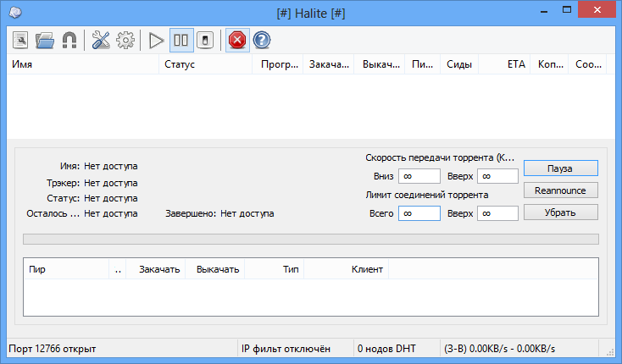This screenshot has height=364, width=622.
Task: Click the Halite application icon in title bar
Action: (15, 13)
